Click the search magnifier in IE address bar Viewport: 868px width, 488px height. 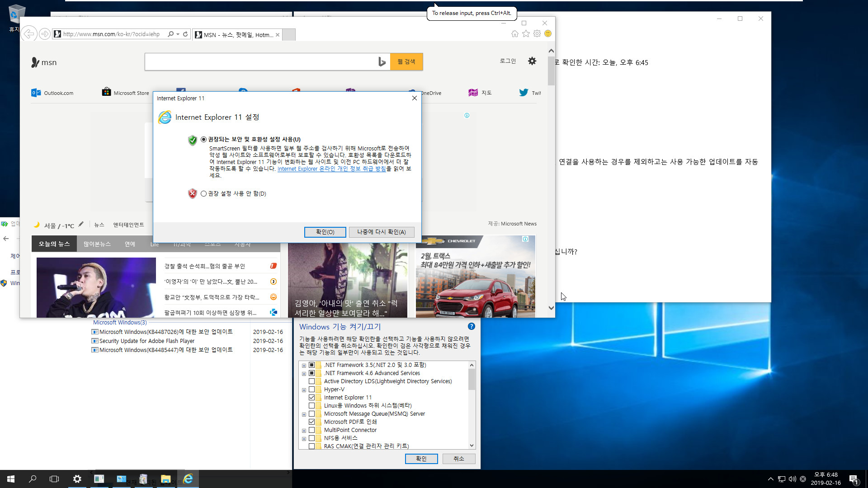170,34
